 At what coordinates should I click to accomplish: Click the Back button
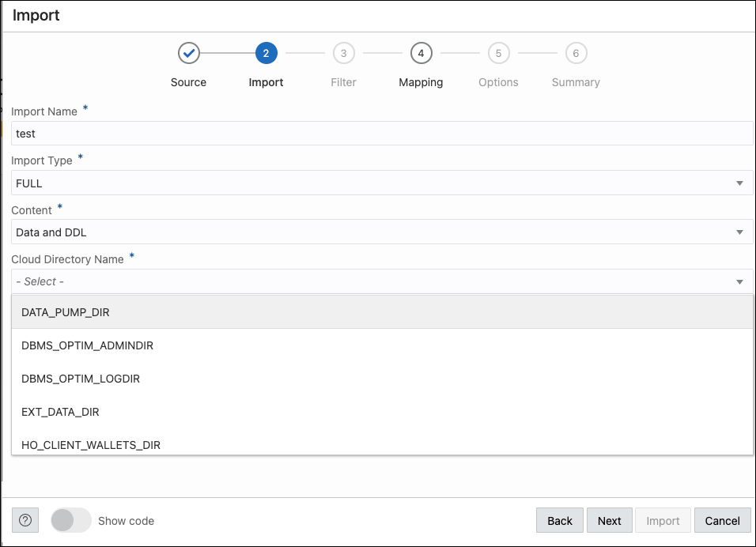coord(560,520)
